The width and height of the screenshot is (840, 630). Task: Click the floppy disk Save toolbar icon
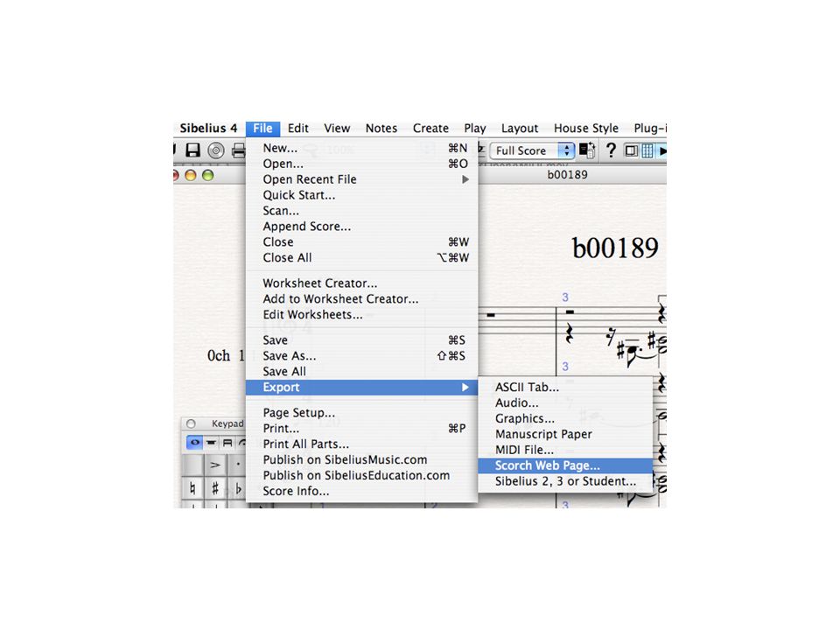tap(192, 150)
